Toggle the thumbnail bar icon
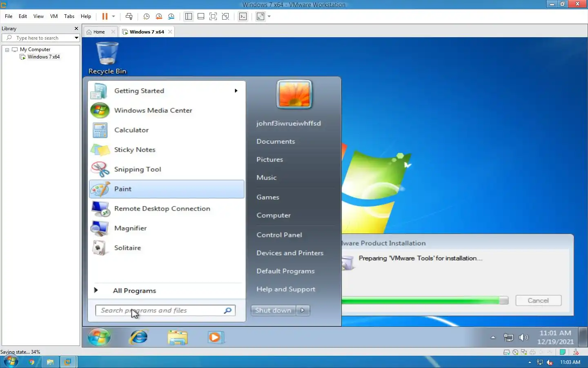 coord(201,16)
